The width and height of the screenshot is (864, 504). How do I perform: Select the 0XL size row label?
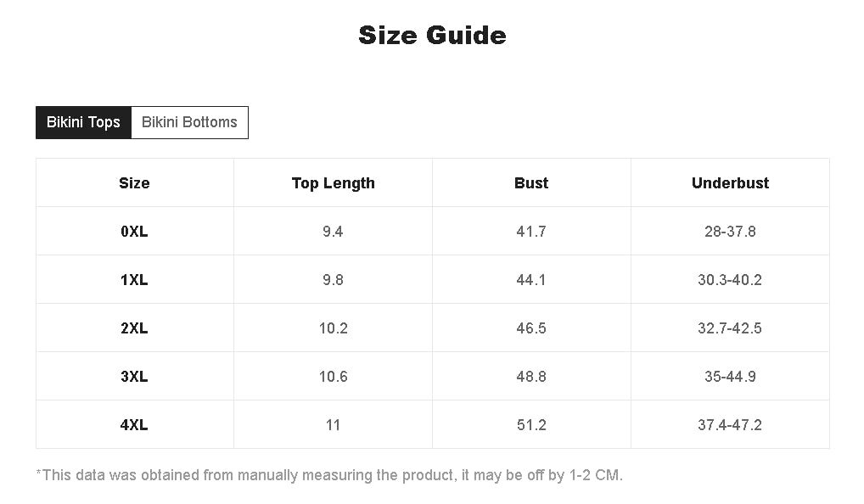pyautogui.click(x=134, y=232)
